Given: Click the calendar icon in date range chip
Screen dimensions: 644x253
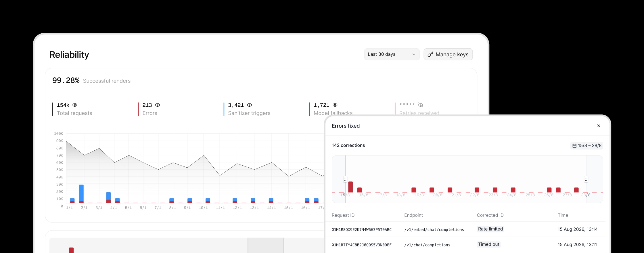Looking at the screenshot, I should coord(574,146).
